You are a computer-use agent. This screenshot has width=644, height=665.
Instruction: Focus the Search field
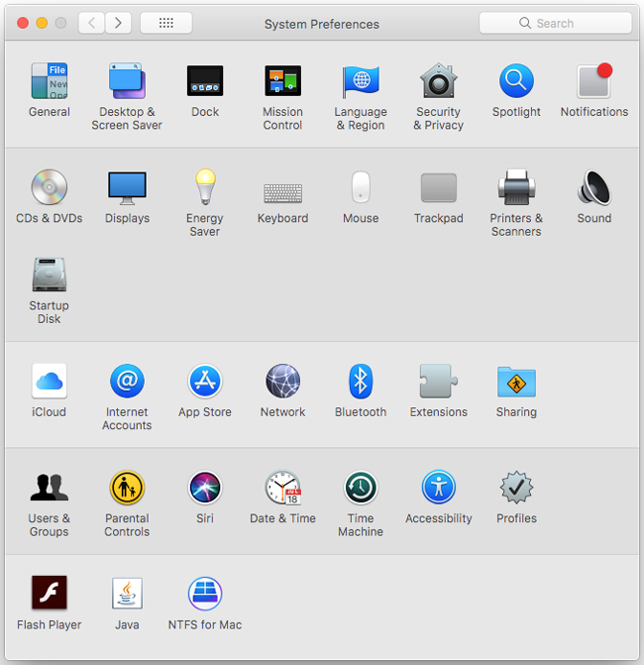coord(556,23)
